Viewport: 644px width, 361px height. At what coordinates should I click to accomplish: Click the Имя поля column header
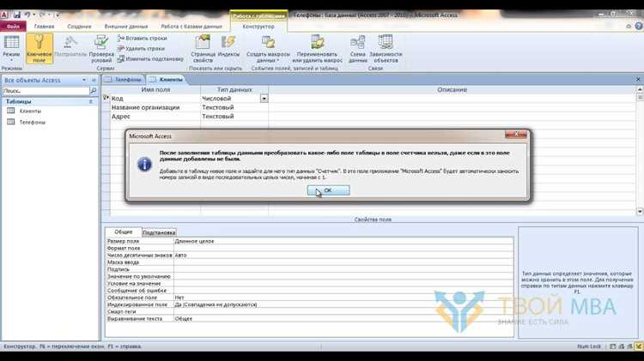pos(155,89)
